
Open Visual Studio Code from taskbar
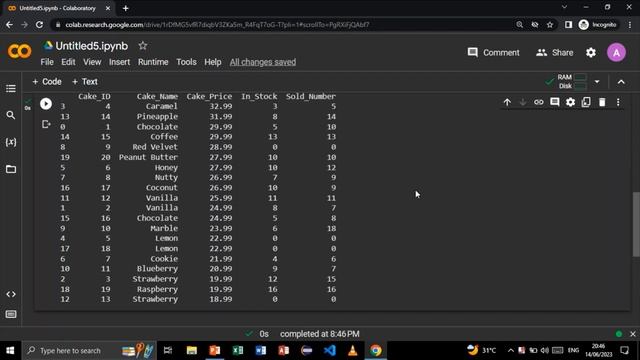[x=329, y=350]
